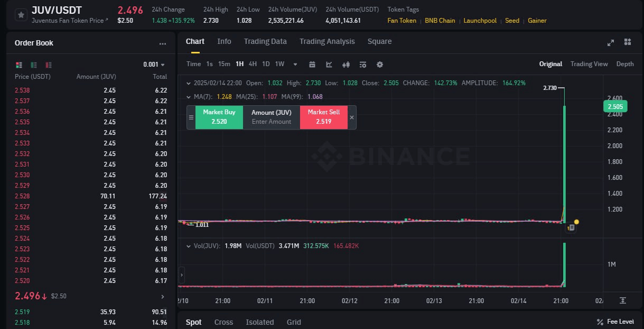Click the yellow alert dot on chart

point(576,222)
